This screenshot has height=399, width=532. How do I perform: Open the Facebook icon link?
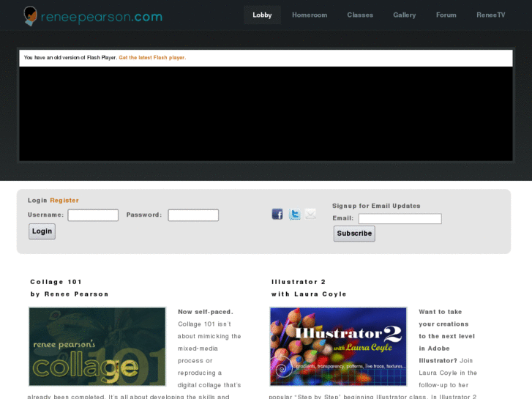coord(277,215)
